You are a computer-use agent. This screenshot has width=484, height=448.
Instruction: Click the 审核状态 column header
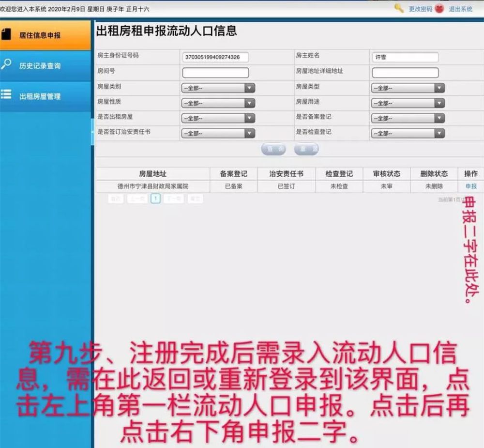tap(387, 174)
